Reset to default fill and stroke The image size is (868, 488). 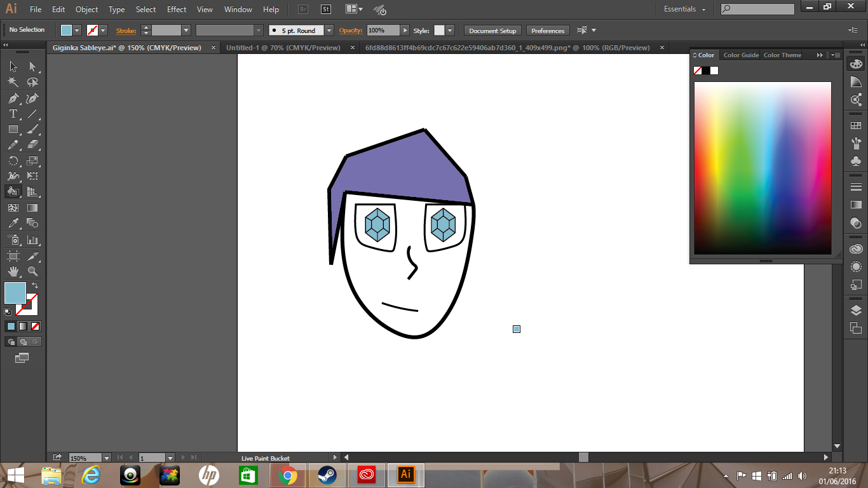tap(8, 312)
